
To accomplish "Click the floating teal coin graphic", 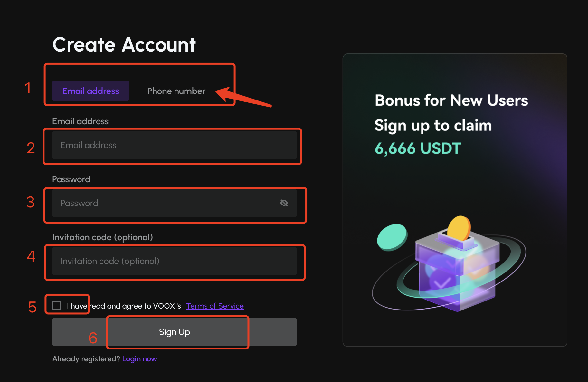I will 392,237.
